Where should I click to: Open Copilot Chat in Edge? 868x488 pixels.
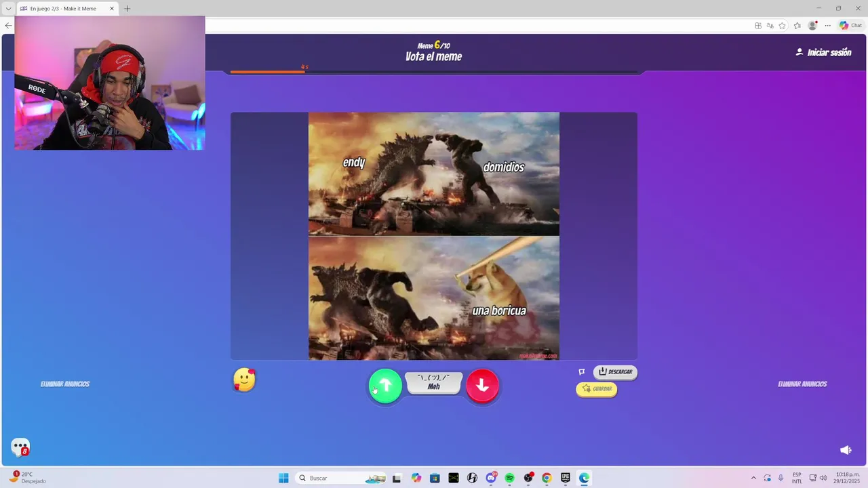850,26
